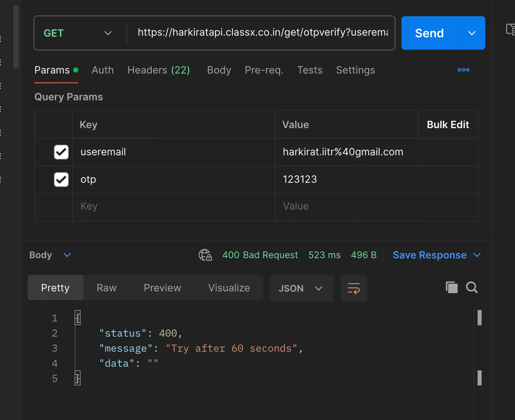Image resolution: width=515 pixels, height=420 pixels.
Task: Click the response search magnifier icon
Action: coord(472,287)
